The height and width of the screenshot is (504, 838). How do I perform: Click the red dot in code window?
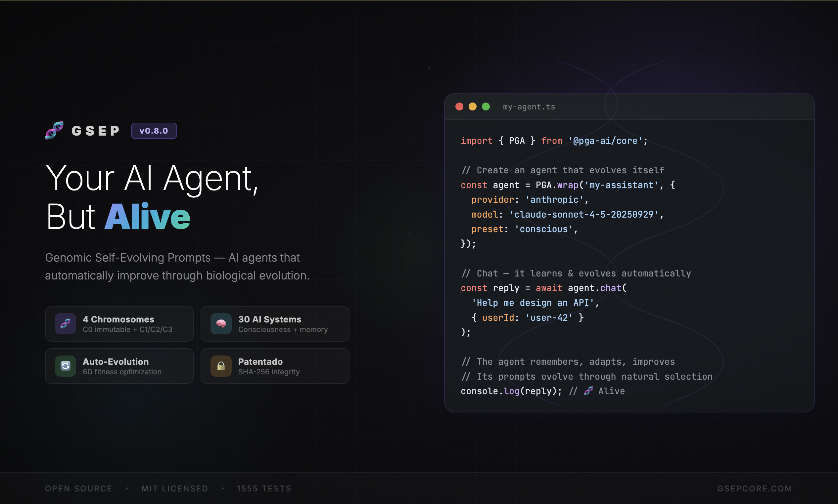459,106
